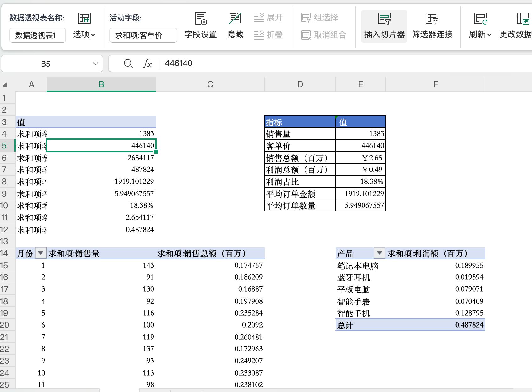Expand the name box dropdown chevron
Screen dimensions: 532x392
96,64
